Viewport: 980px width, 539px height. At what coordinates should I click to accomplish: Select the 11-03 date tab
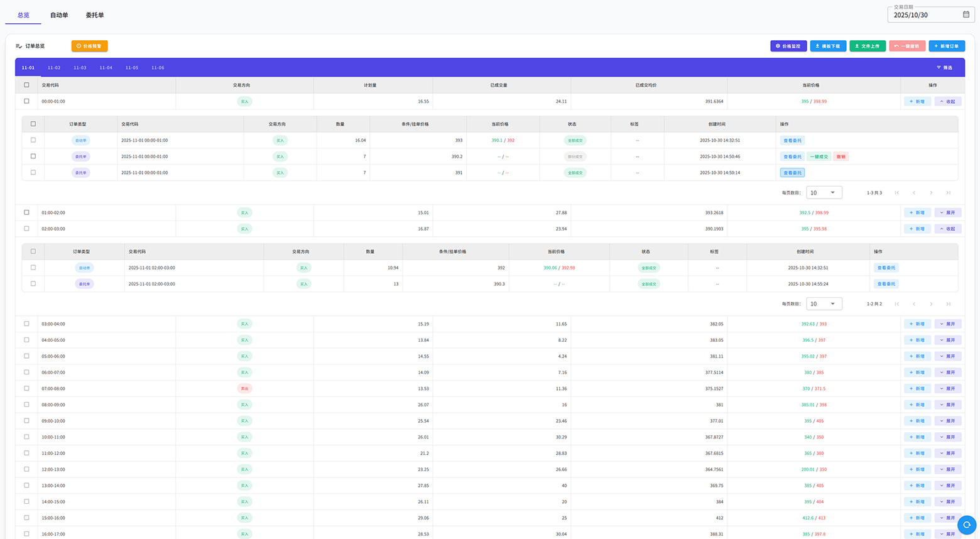point(80,68)
